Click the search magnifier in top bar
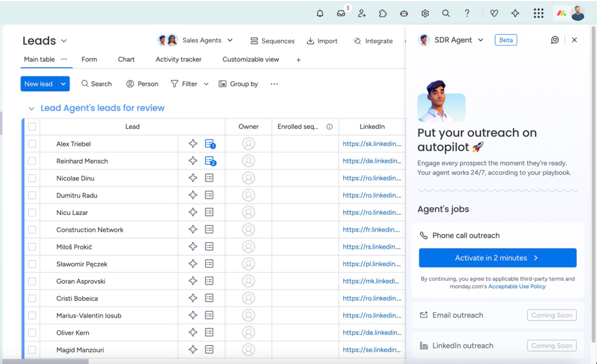The image size is (597, 364). coord(446,13)
